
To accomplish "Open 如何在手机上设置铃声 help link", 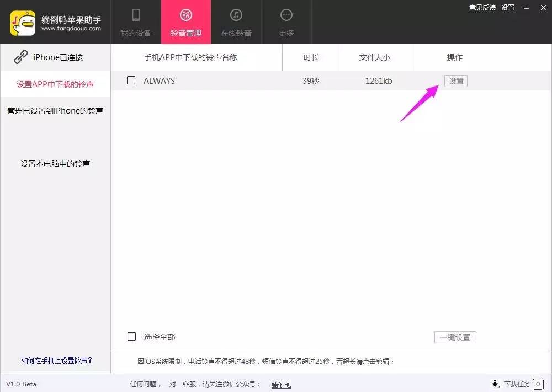I will [55, 361].
